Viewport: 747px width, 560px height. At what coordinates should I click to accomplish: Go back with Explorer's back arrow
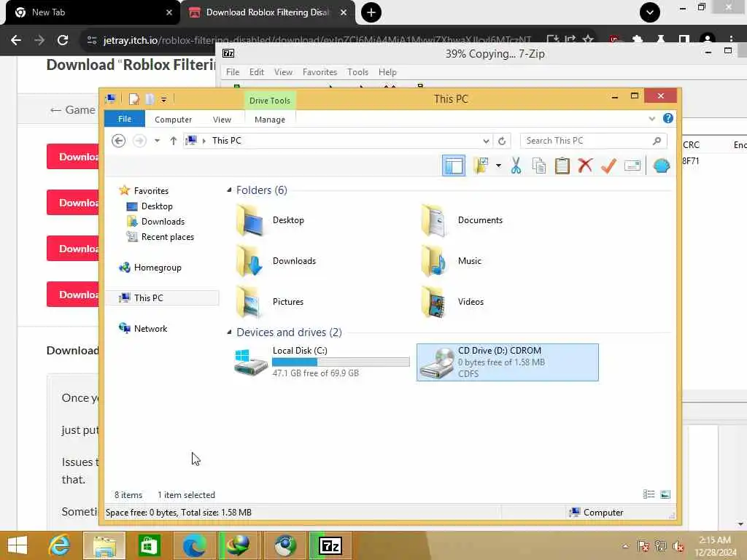pos(119,141)
